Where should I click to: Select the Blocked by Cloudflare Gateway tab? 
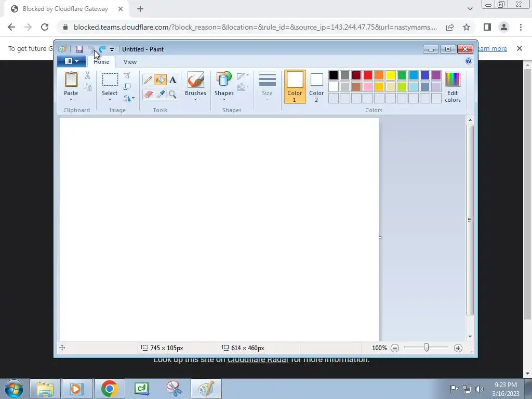click(x=66, y=9)
